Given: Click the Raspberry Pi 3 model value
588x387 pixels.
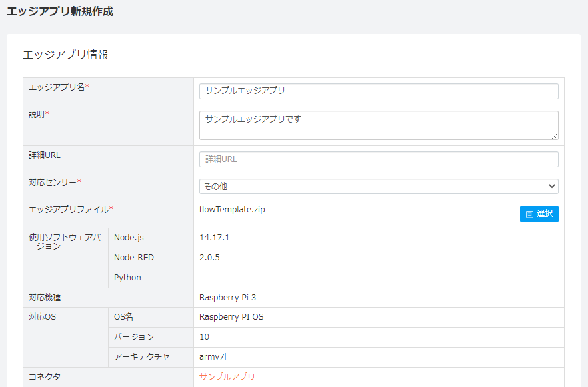Looking at the screenshot, I should point(227,298).
